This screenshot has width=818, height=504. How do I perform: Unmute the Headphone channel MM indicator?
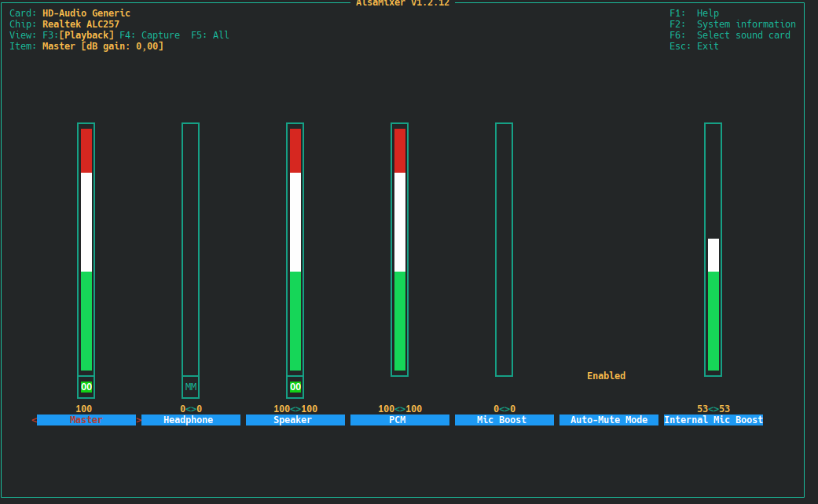tap(191, 387)
